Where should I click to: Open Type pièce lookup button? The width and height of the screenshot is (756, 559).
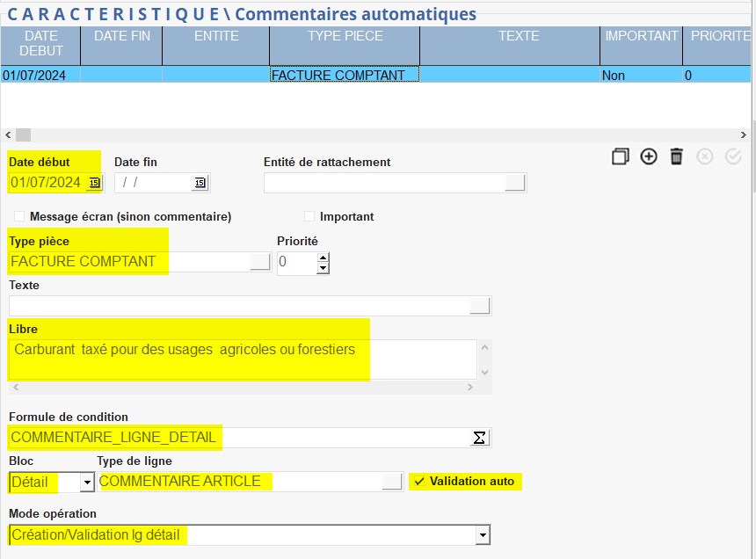(x=260, y=262)
